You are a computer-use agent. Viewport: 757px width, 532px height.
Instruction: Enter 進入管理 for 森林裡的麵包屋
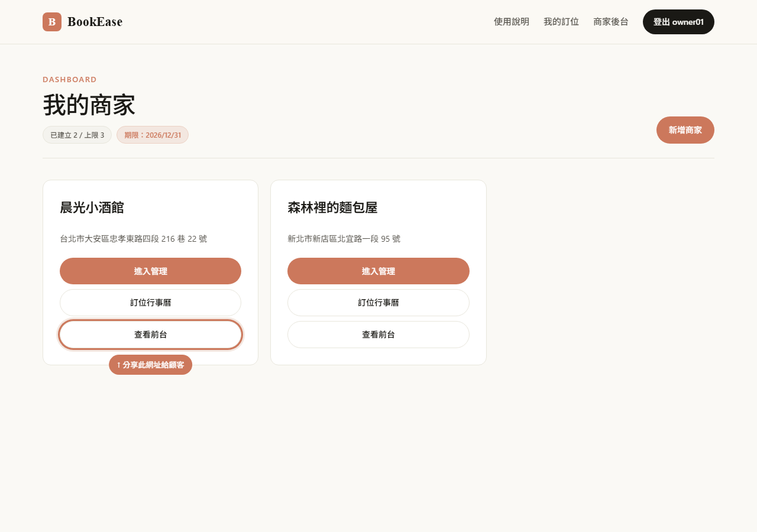[378, 271]
